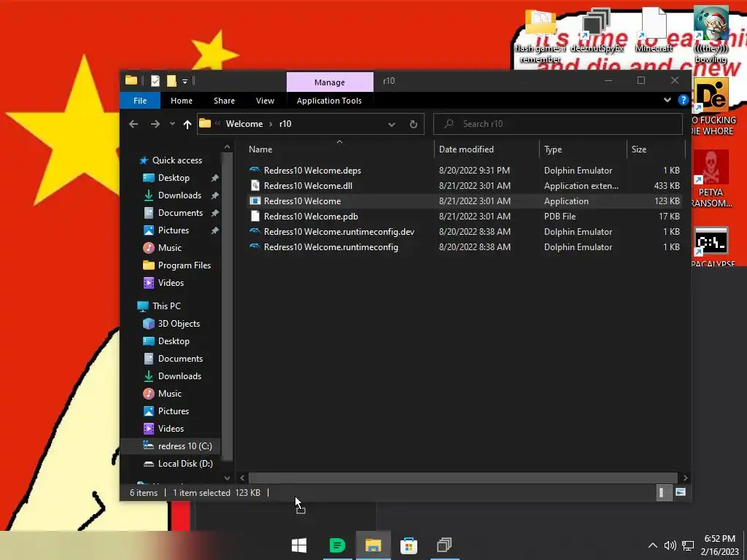This screenshot has height=560, width=747.
Task: Open Quick access in navigation pane
Action: point(177,160)
